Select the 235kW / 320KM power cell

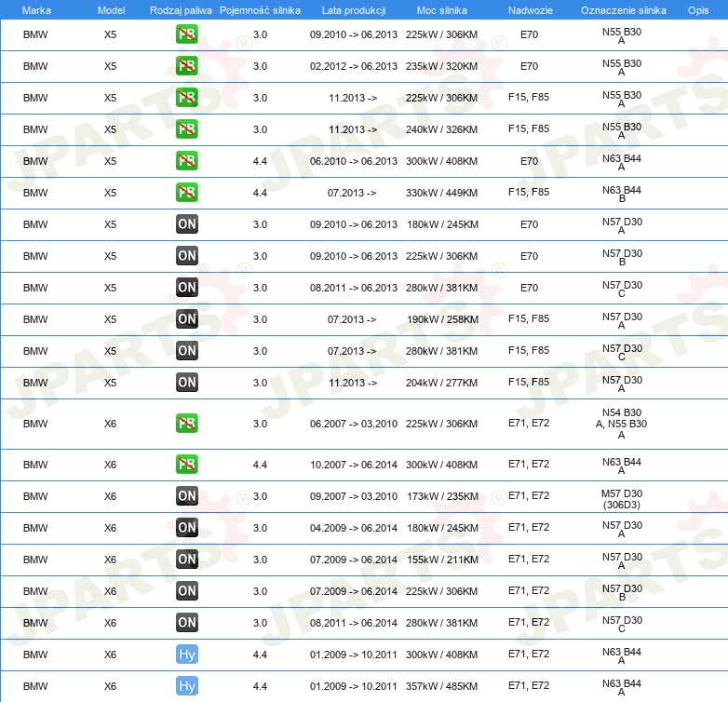coord(441,66)
